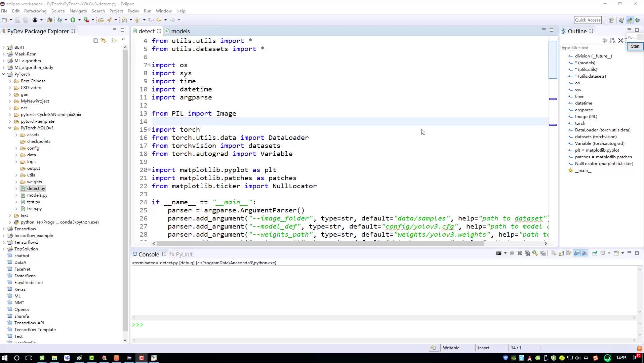Expand the weights folder

[x=16, y=182]
